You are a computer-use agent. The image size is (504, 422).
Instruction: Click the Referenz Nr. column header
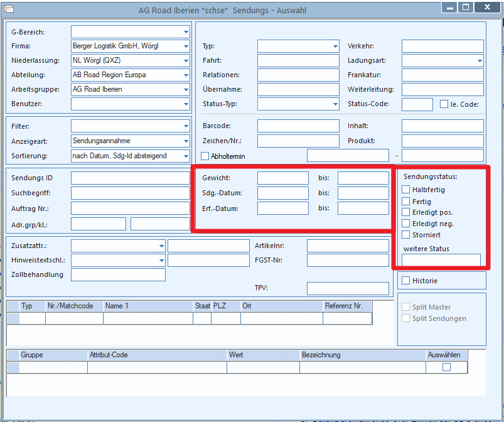[x=348, y=306]
